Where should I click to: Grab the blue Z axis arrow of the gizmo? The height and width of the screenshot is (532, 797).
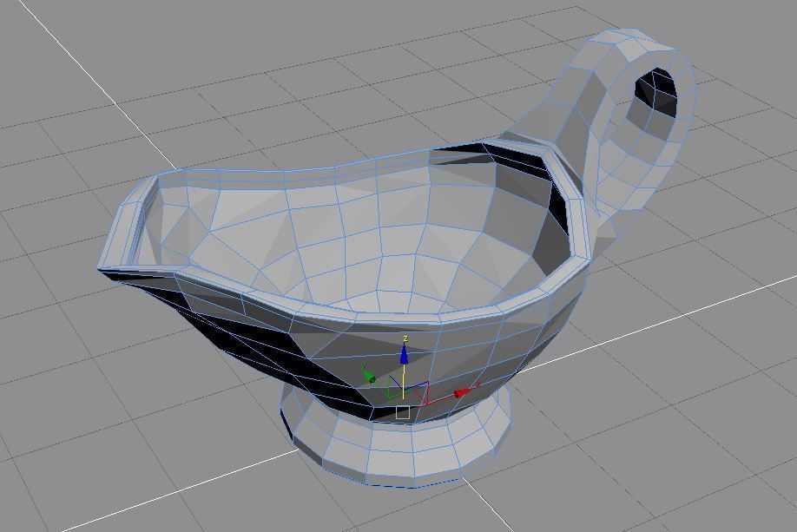(x=404, y=353)
